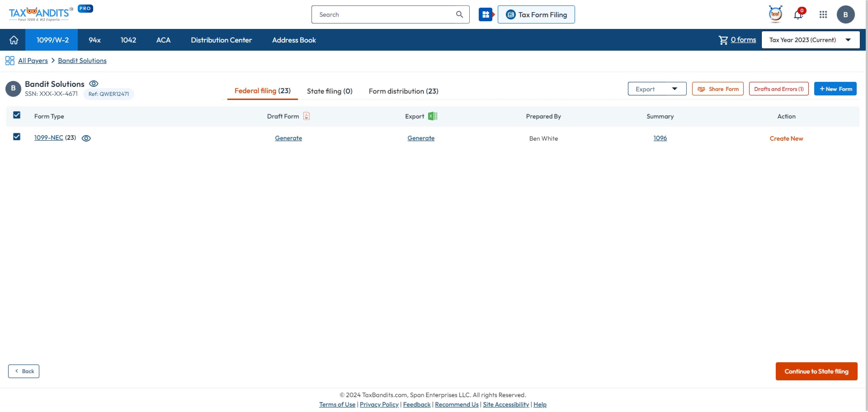The height and width of the screenshot is (412, 868).
Task: Click the 1096 summary link
Action: coord(660,138)
